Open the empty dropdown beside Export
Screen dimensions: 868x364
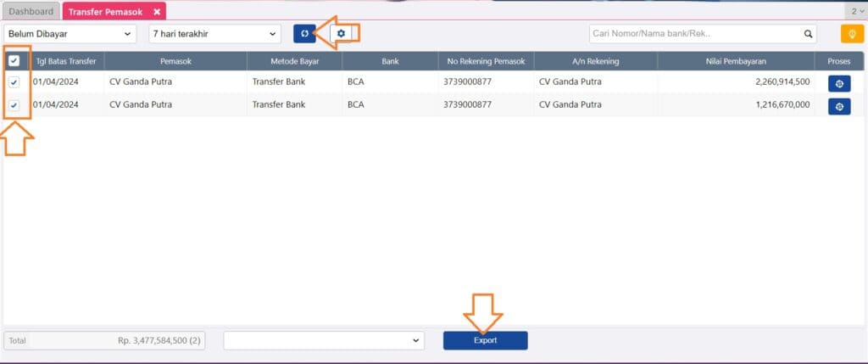323,340
